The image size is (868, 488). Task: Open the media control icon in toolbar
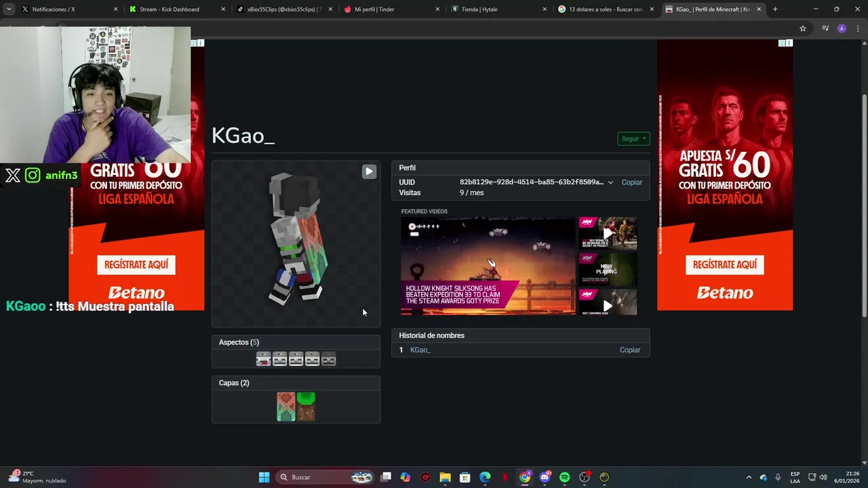pyautogui.click(x=825, y=28)
